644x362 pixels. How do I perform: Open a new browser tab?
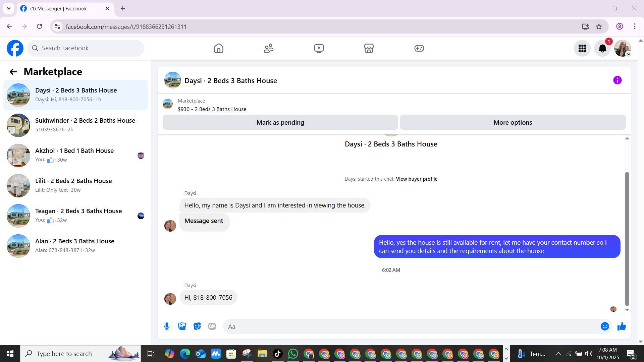click(x=123, y=9)
